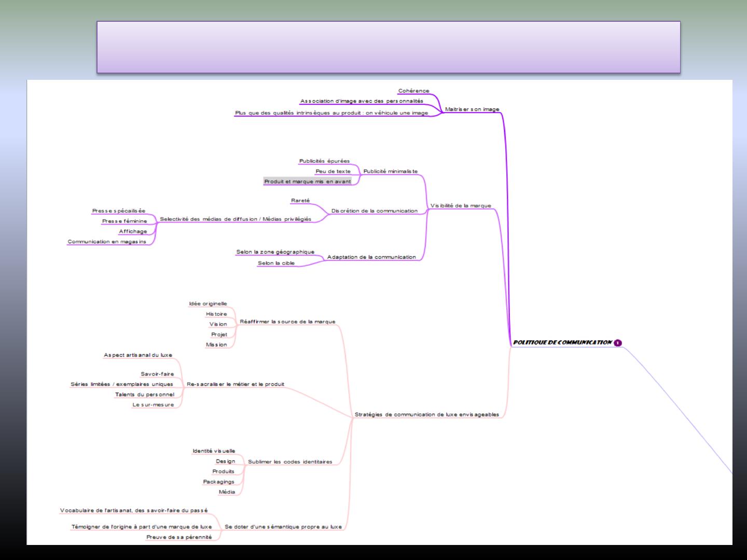Select the 'Maitriser son image' branch

tap(472, 109)
